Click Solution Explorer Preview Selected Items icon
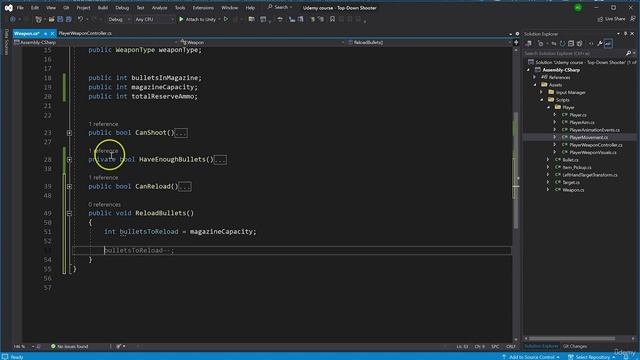Viewport: 640px width, 360px height. [x=608, y=44]
